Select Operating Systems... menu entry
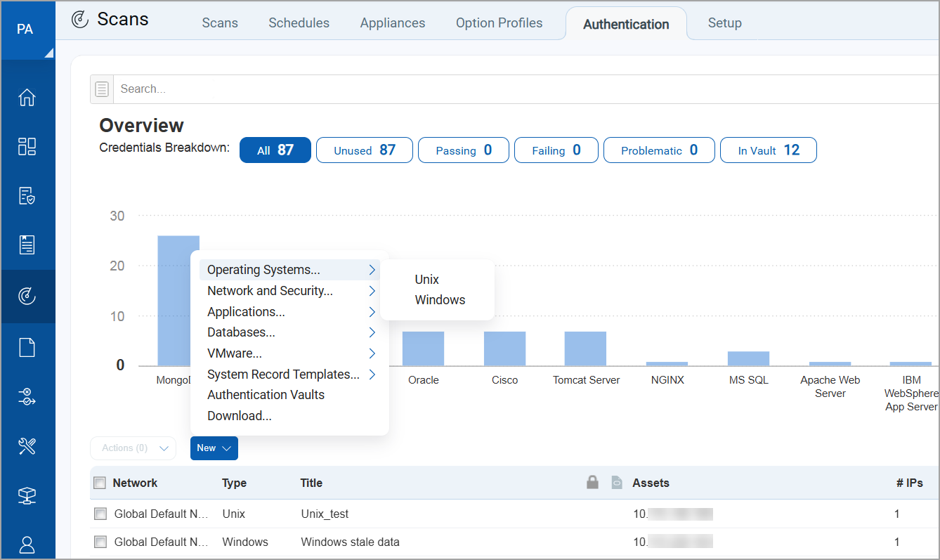The image size is (940, 560). [289, 270]
